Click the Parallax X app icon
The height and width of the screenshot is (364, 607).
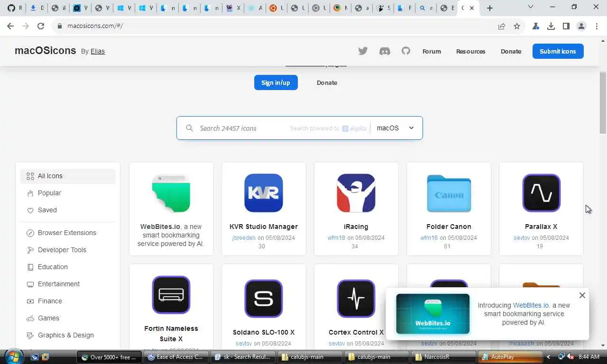click(x=541, y=193)
